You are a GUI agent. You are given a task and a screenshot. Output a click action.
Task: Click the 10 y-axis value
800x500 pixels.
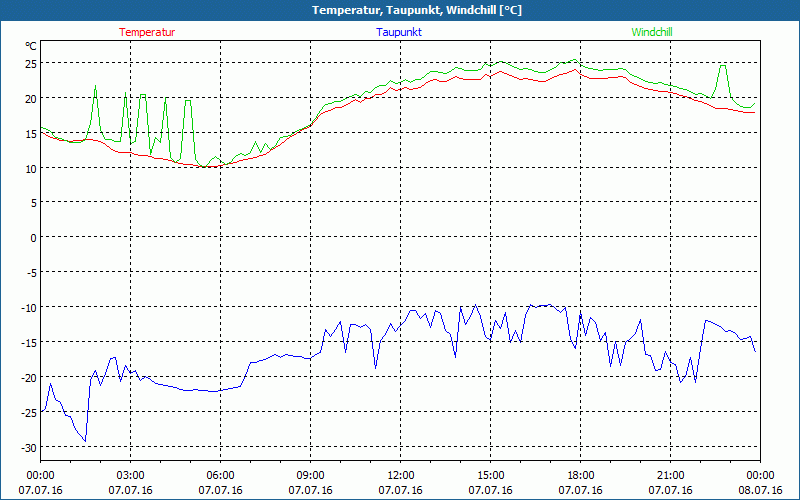tap(31, 169)
